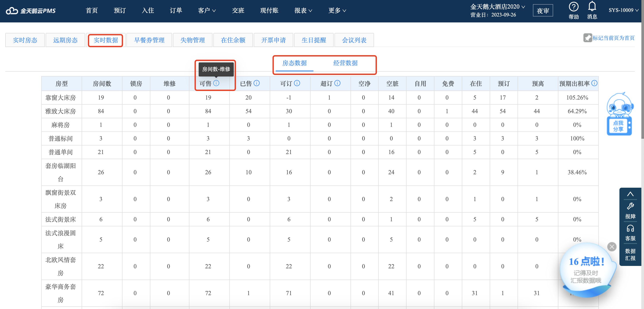The height and width of the screenshot is (309, 644).
Task: Open the 数据汇报 panel button
Action: pos(630,254)
